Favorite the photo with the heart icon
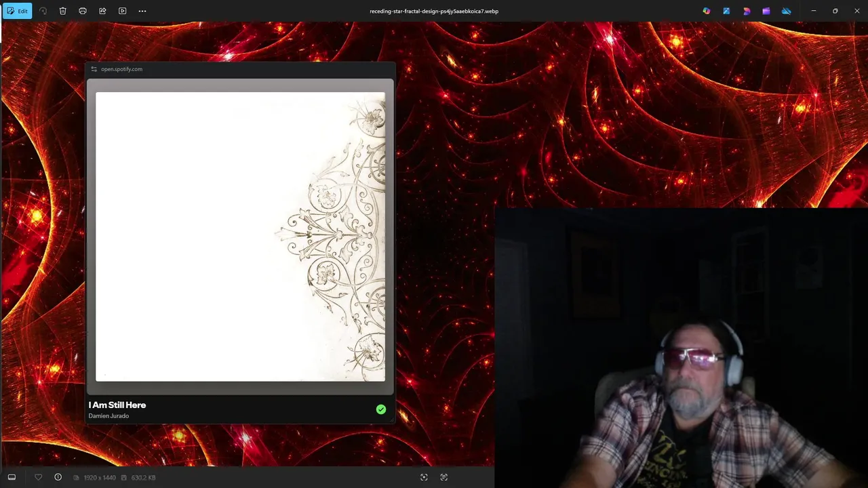The height and width of the screenshot is (488, 868). (x=38, y=477)
